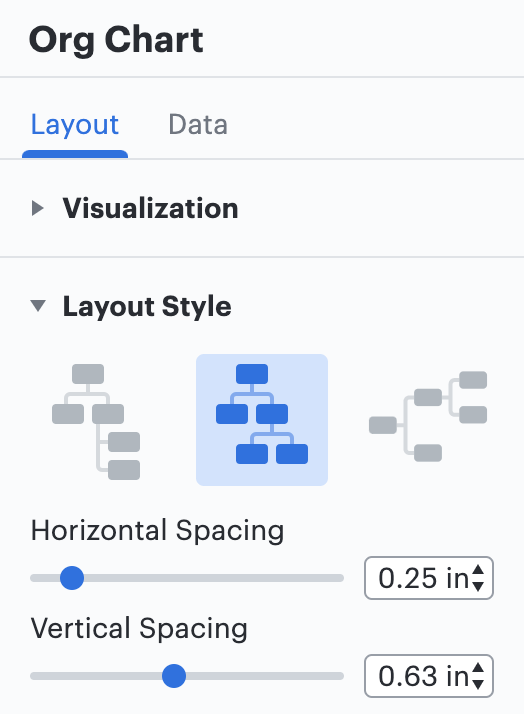Decrease Vertical Spacing with down stepper arrow
This screenshot has width=524, height=714.
(478, 684)
